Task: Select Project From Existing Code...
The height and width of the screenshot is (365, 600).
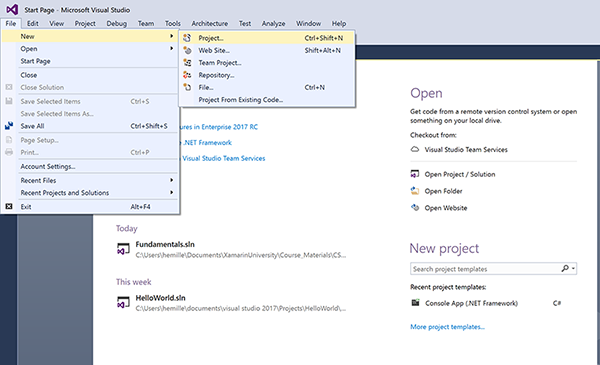Action: tap(267, 99)
